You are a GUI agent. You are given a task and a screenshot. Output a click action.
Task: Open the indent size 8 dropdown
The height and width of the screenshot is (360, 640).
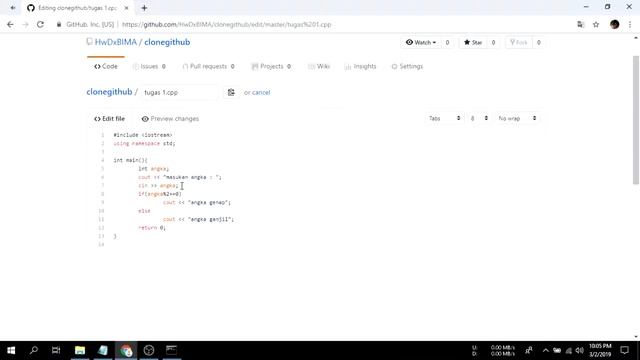[x=479, y=118]
